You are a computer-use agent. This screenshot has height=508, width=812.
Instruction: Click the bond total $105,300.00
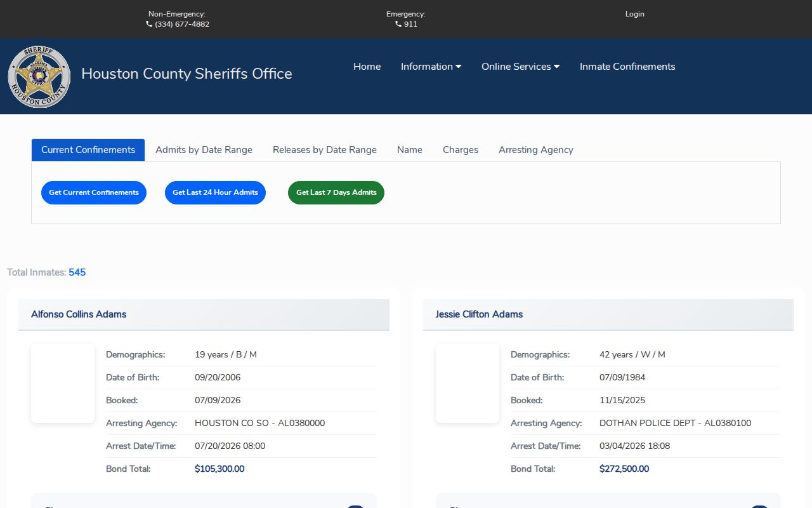tap(219, 469)
